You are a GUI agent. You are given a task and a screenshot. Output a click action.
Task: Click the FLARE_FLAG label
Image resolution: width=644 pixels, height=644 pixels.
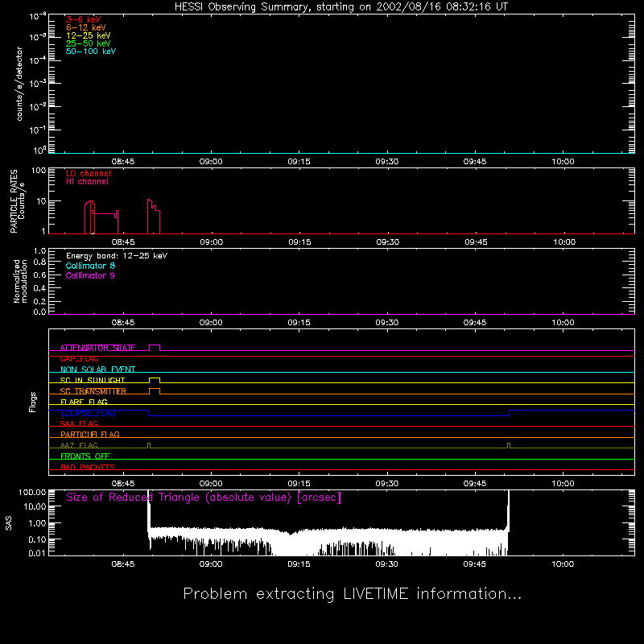point(84,402)
